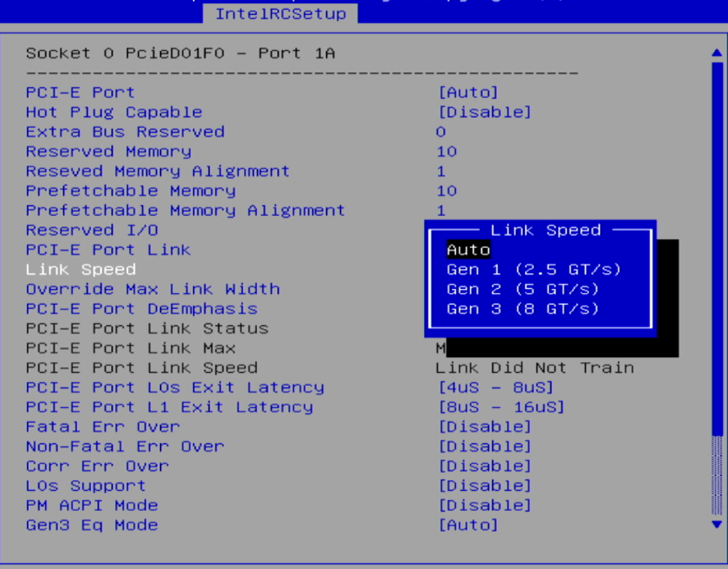Click the Link Speed popup title
This screenshot has height=569, width=728.
(x=546, y=230)
